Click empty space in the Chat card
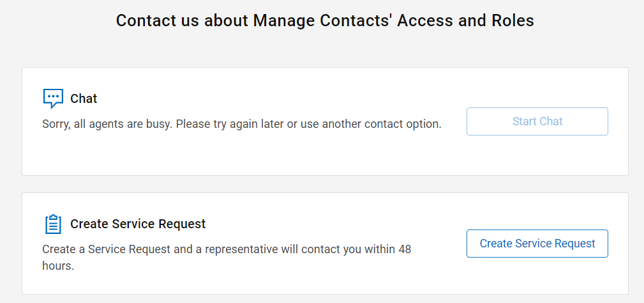The image size is (644, 303). tap(255, 157)
